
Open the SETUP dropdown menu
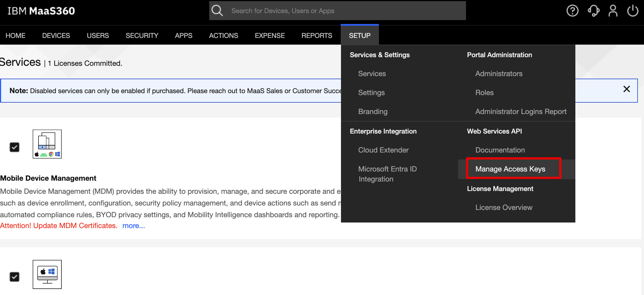point(360,35)
